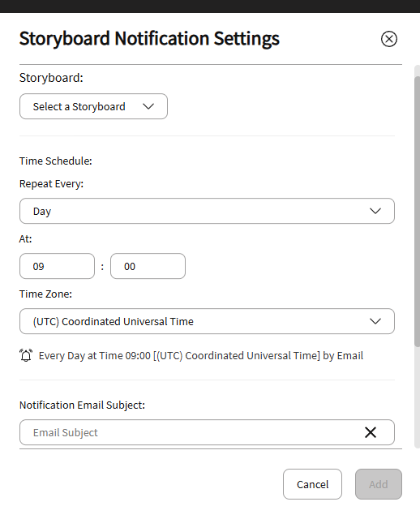Viewport: 420px width, 519px height.
Task: Focus the hour field showing 09
Action: coord(58,266)
